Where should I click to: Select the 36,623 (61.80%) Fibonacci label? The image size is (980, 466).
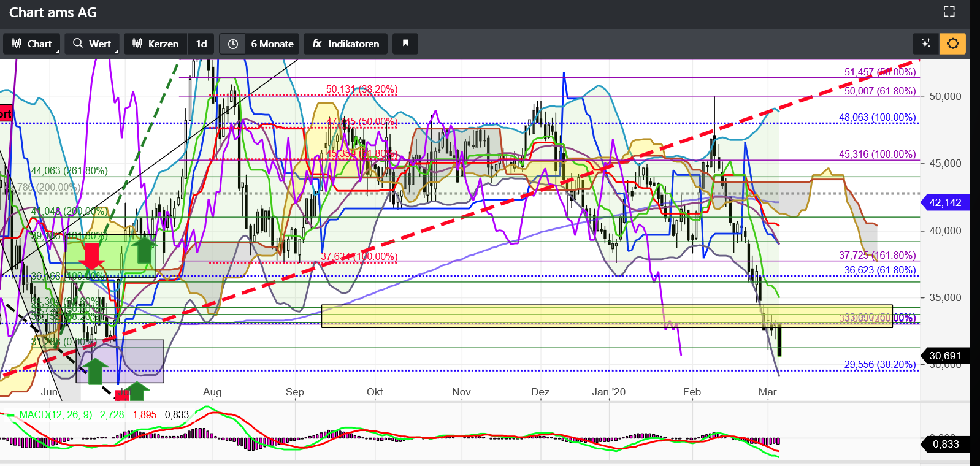tap(880, 270)
